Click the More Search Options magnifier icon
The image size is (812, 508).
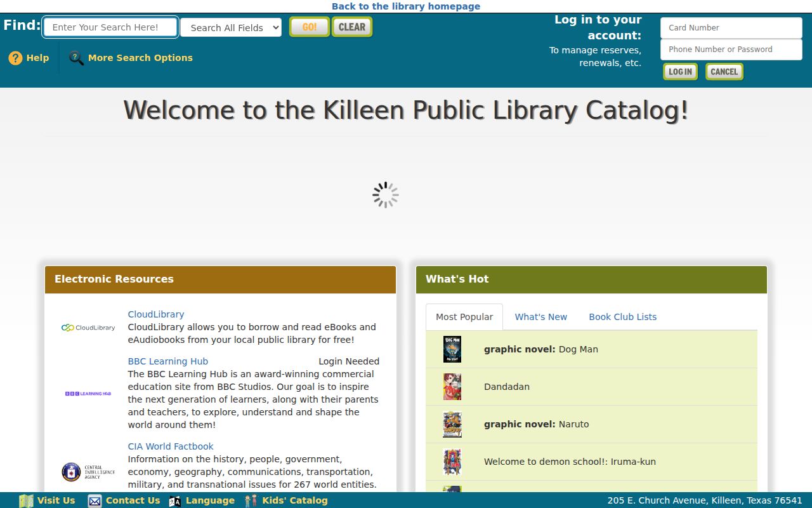(x=76, y=58)
